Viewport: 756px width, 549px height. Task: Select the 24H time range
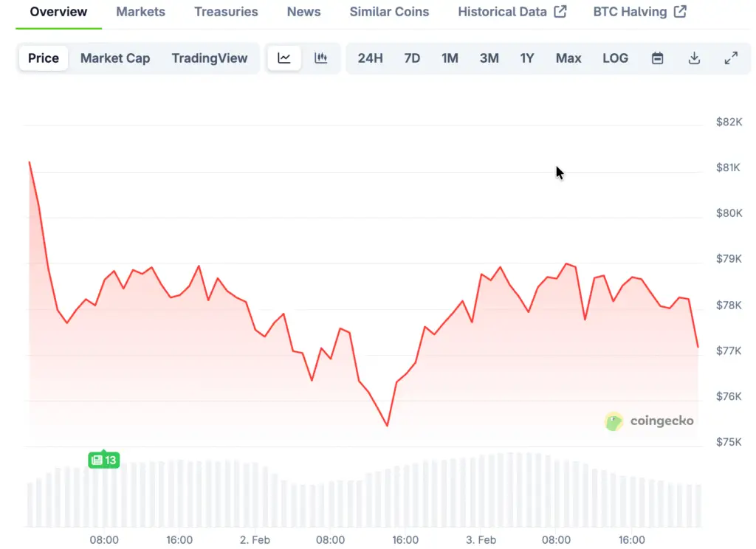pos(370,58)
